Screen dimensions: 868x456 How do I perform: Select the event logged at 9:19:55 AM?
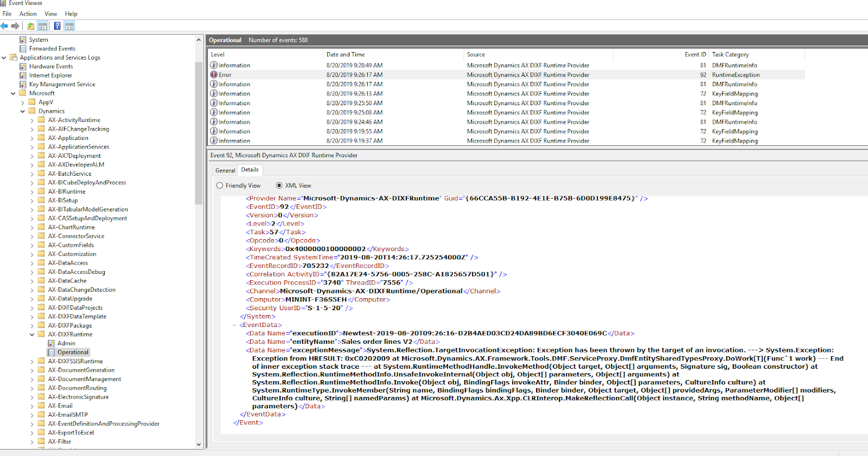[506, 131]
